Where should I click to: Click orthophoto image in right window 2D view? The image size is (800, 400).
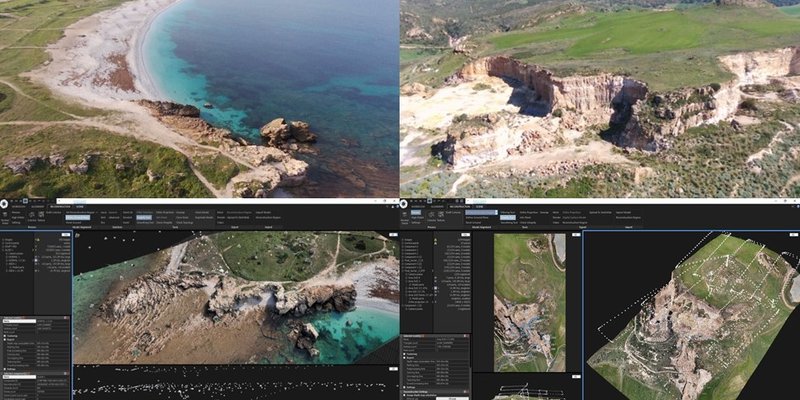pyautogui.click(x=530, y=303)
